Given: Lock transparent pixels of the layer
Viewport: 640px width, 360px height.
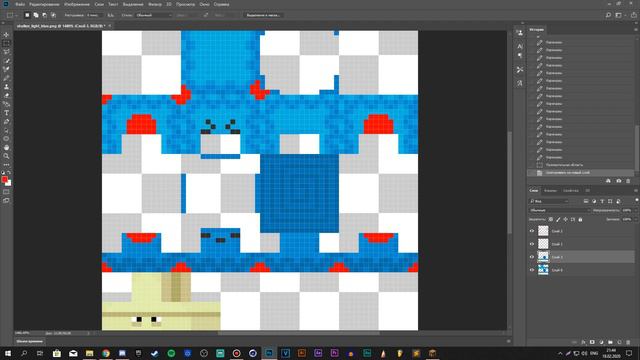Looking at the screenshot, I should click(551, 220).
